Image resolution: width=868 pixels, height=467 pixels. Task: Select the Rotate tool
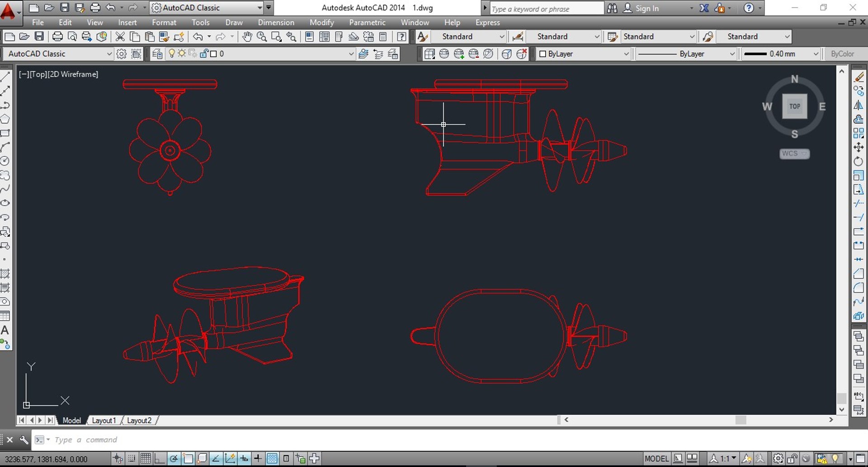pyautogui.click(x=859, y=161)
